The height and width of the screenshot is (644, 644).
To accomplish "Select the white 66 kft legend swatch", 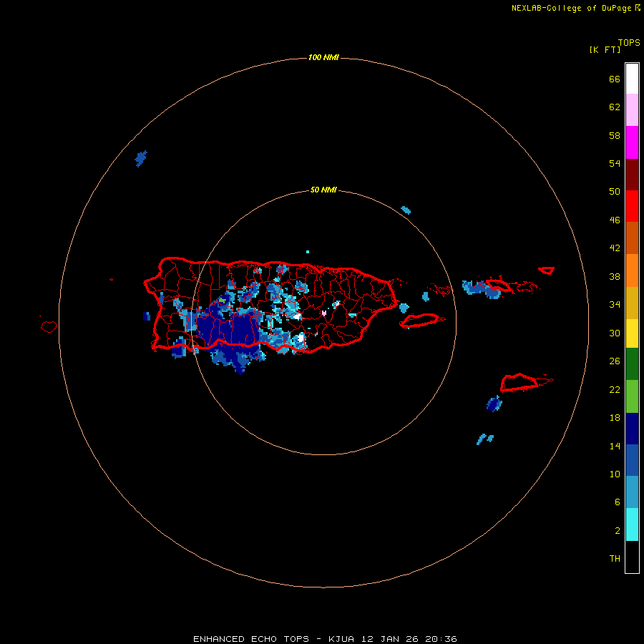I will pos(632,79).
